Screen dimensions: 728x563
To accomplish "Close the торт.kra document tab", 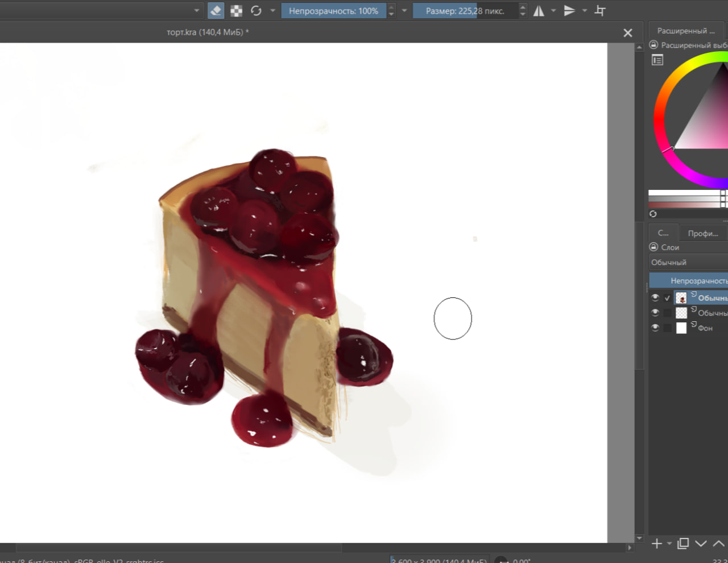I will click(628, 33).
